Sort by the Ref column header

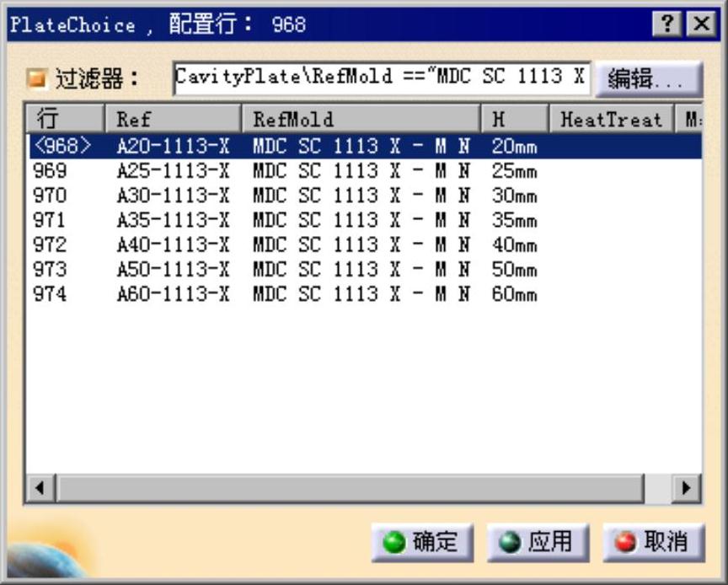tap(174, 119)
